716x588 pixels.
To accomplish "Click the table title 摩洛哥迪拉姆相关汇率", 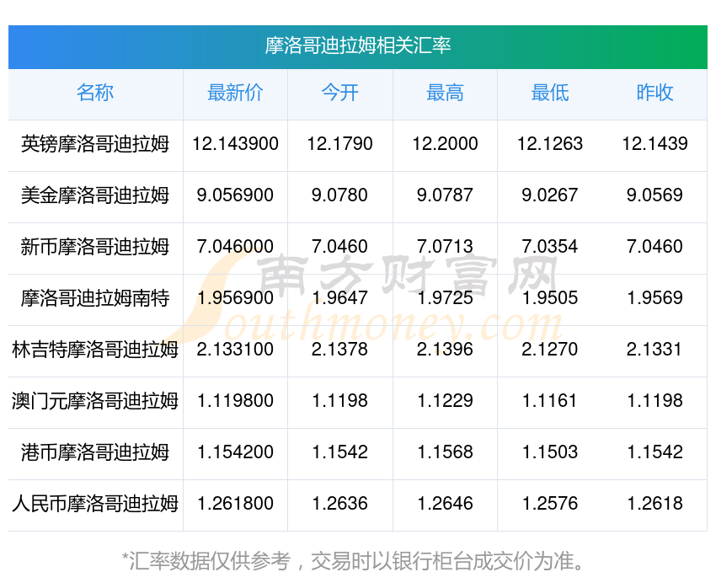I will (x=358, y=45).
